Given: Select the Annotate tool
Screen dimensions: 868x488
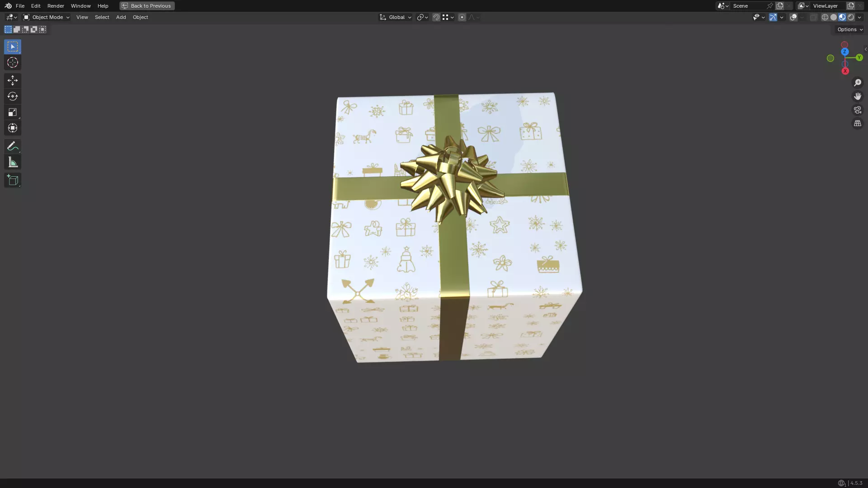Looking at the screenshot, I should (x=13, y=146).
